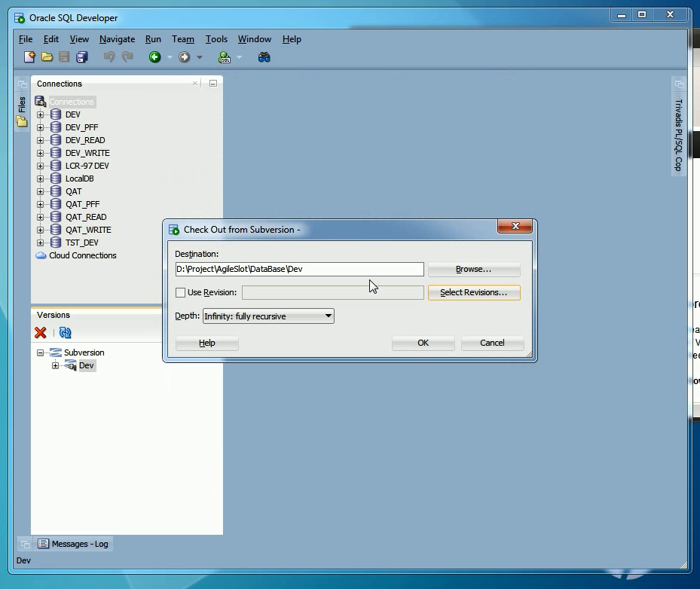Expand the DEV_READ connection node
Image resolution: width=700 pixels, height=589 pixels.
(x=40, y=141)
